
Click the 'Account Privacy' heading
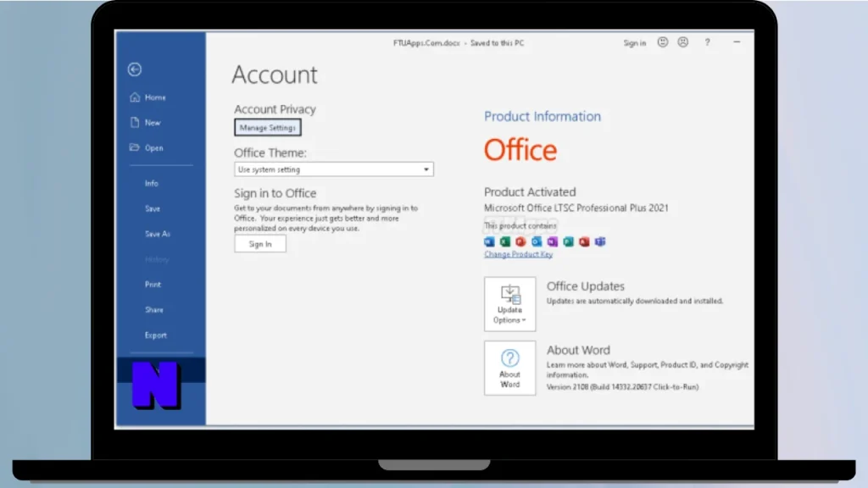pos(275,109)
